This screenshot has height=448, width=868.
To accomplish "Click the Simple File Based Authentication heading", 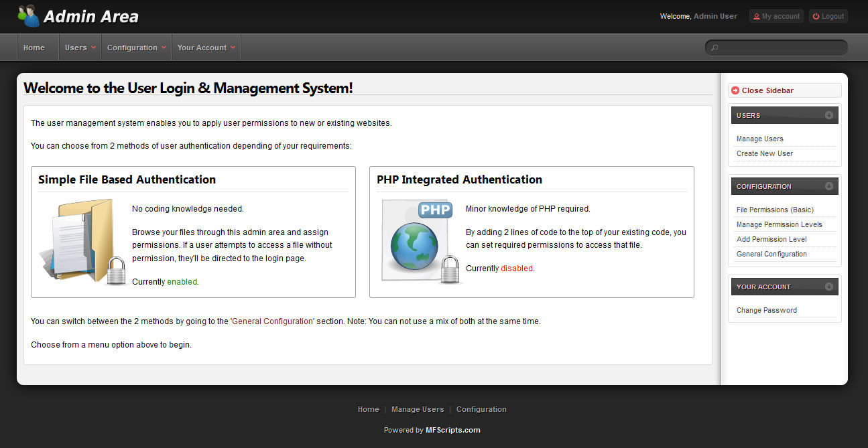I will tap(127, 179).
